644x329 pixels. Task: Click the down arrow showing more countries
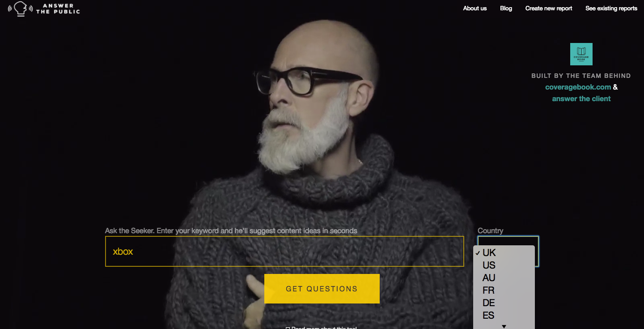point(504,326)
